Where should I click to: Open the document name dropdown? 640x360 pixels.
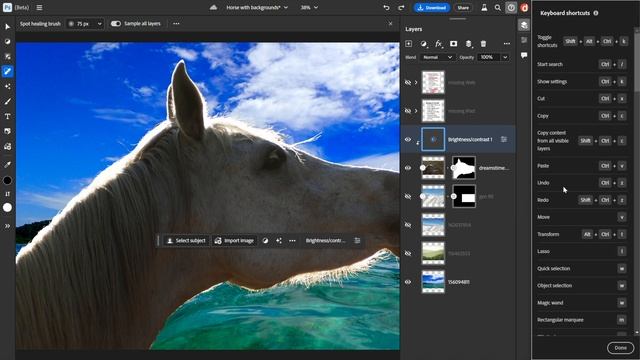(x=257, y=7)
